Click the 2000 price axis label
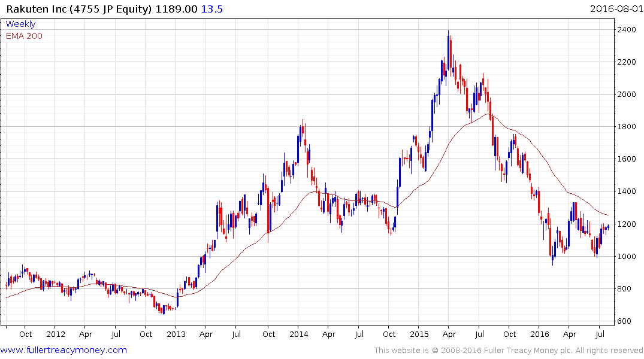The height and width of the screenshot is (359, 644). pos(627,95)
